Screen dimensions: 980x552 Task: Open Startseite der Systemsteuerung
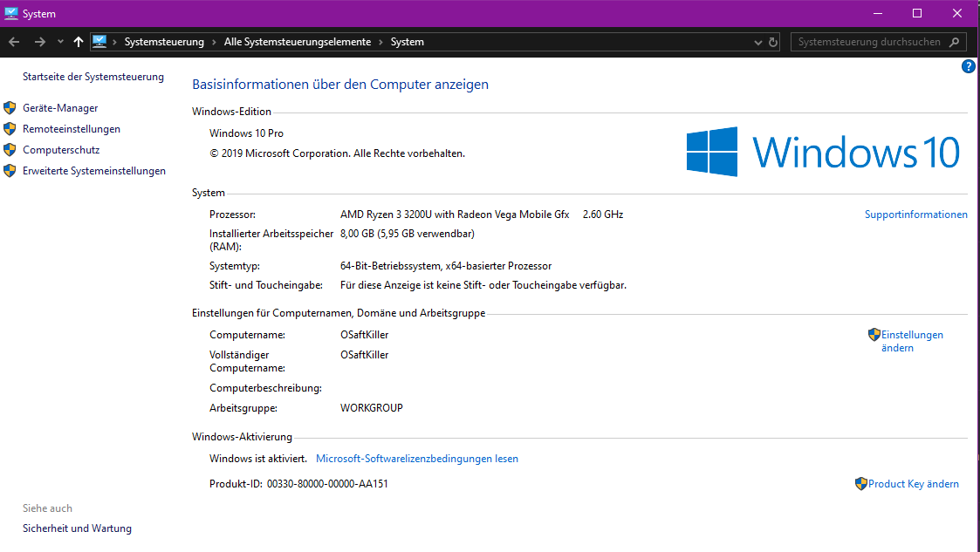coord(93,77)
